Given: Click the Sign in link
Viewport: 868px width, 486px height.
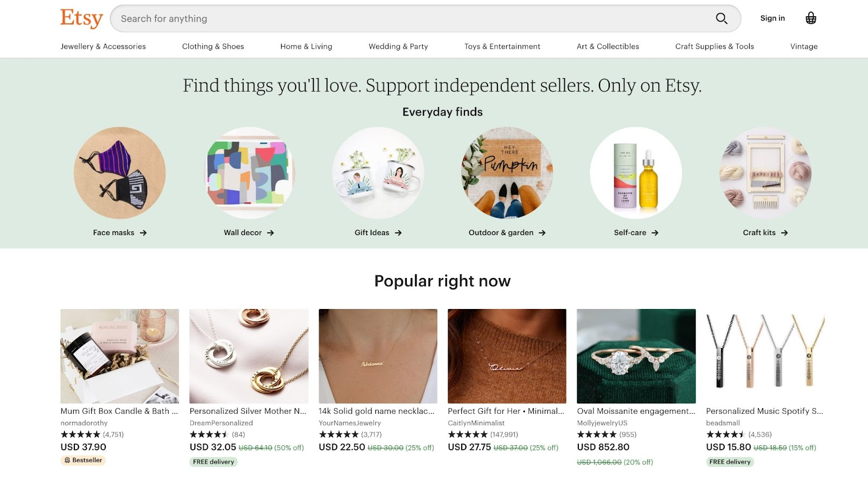Looking at the screenshot, I should [772, 18].
